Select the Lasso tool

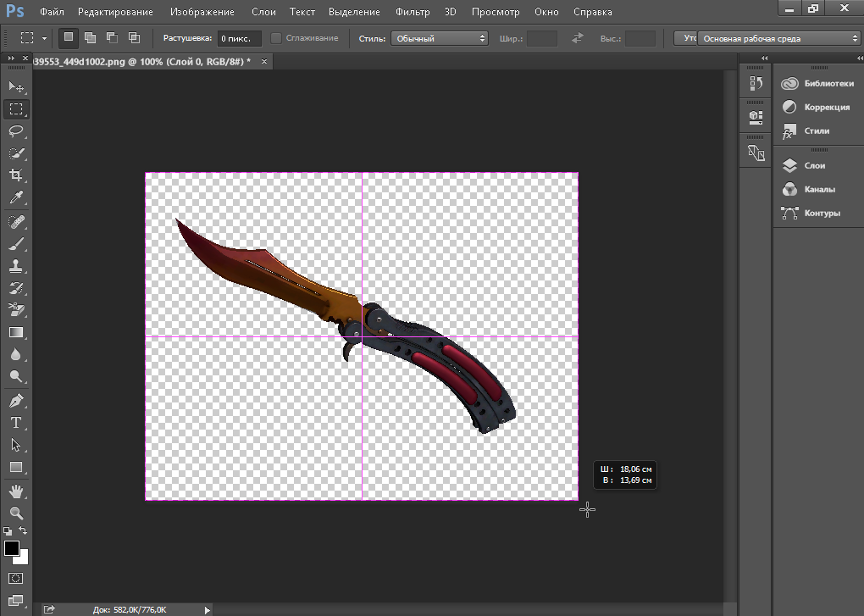[x=16, y=131]
